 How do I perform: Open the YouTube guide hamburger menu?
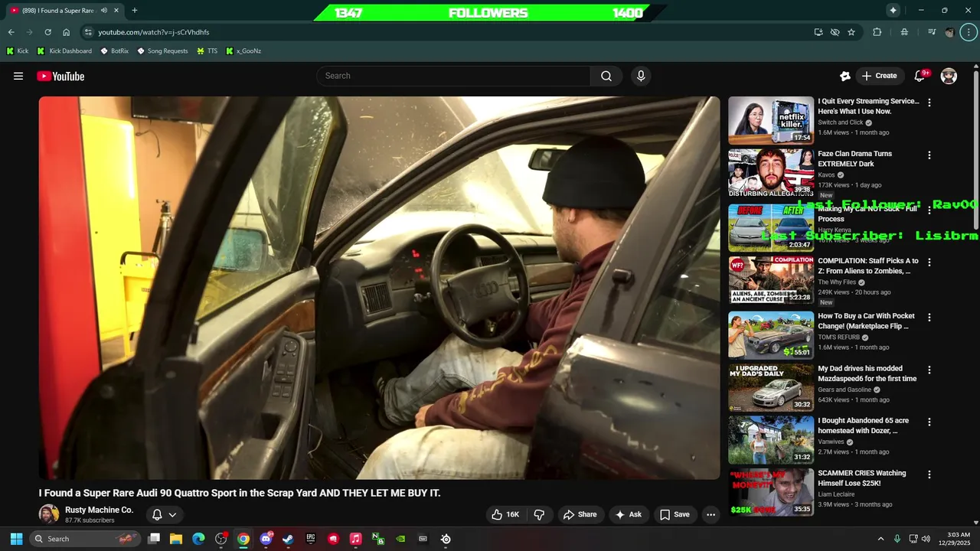(18, 76)
